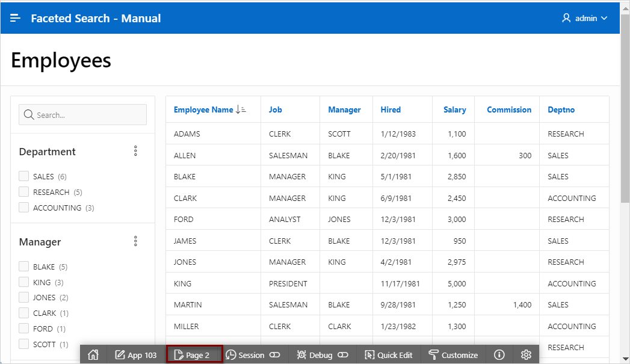Sort by Job column header
630x364 pixels.
coord(275,110)
